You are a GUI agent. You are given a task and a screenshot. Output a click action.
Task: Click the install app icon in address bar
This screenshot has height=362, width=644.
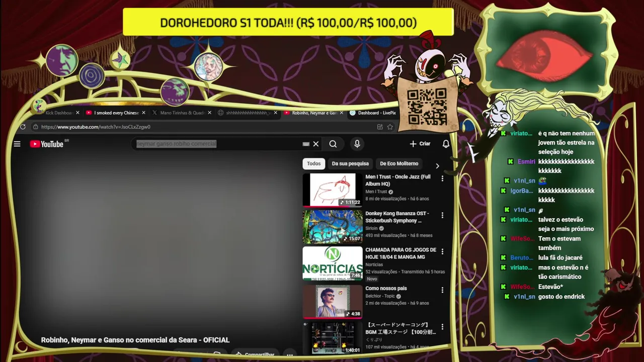380,127
